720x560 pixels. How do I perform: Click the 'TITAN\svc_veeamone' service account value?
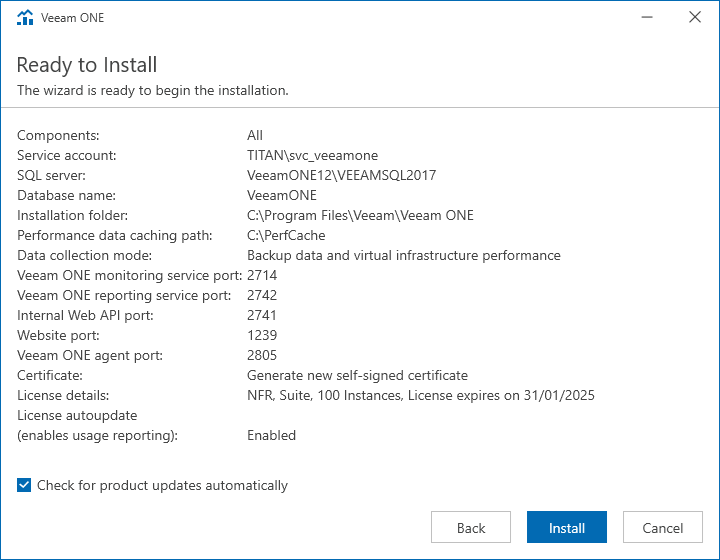click(x=312, y=155)
